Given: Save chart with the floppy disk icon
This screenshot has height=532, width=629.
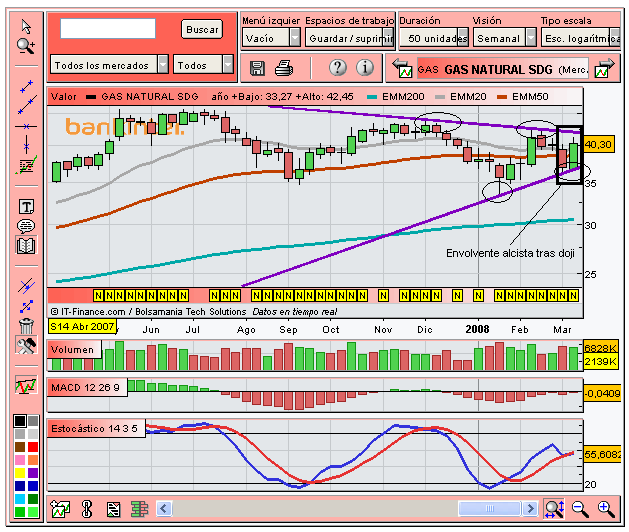Looking at the screenshot, I should coord(257,68).
